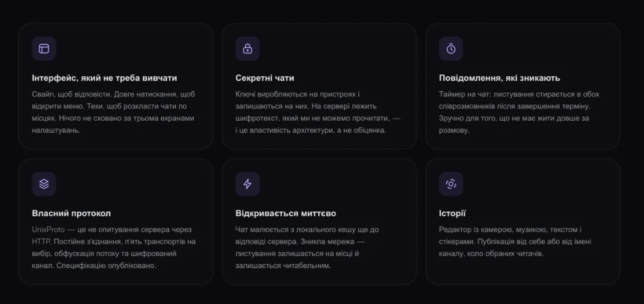Screen dimensions: 644x304
Task: Select the Історії card title
Action: pyautogui.click(x=452, y=213)
